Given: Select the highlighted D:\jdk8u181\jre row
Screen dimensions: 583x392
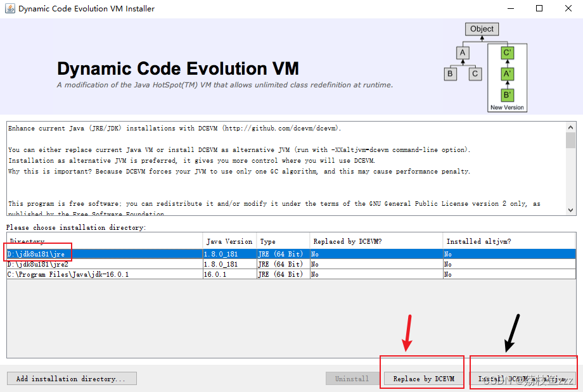Looking at the screenshot, I should pos(95,253).
